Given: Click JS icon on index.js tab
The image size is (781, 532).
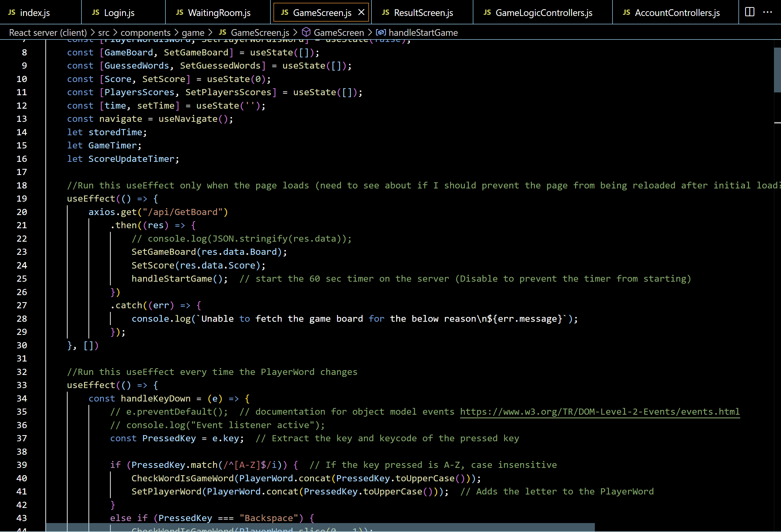Looking at the screenshot, I should [x=12, y=13].
